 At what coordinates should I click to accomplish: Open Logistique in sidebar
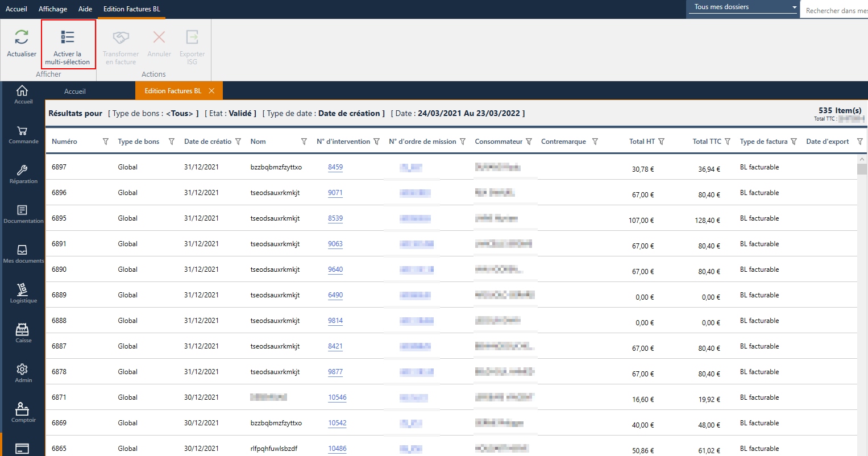[x=23, y=294]
